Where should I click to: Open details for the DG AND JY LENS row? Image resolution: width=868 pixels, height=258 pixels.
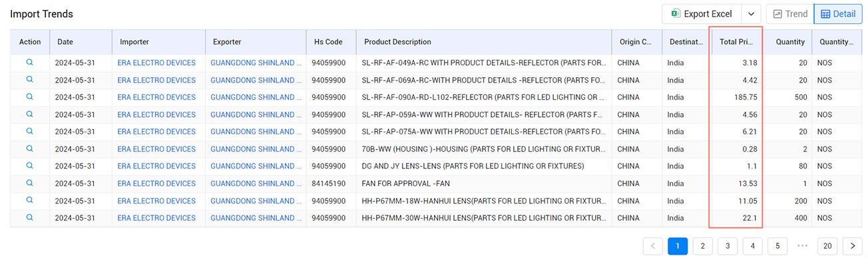(29, 166)
